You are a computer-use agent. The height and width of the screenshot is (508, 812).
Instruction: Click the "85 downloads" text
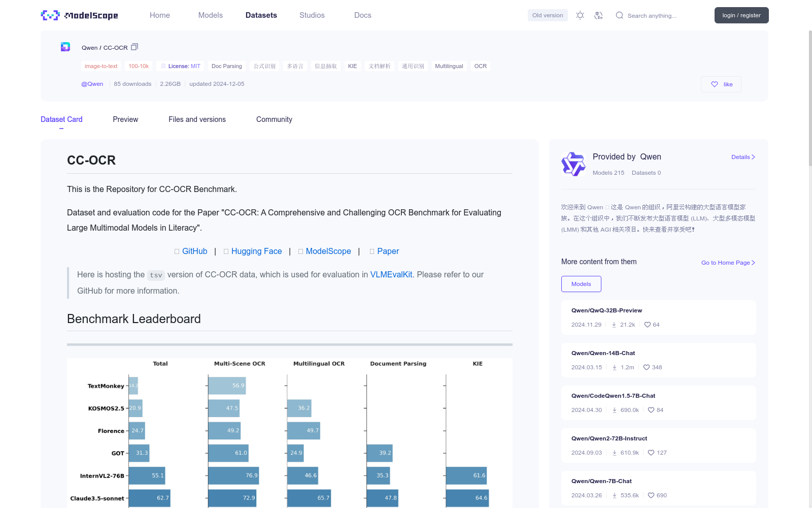(x=132, y=84)
